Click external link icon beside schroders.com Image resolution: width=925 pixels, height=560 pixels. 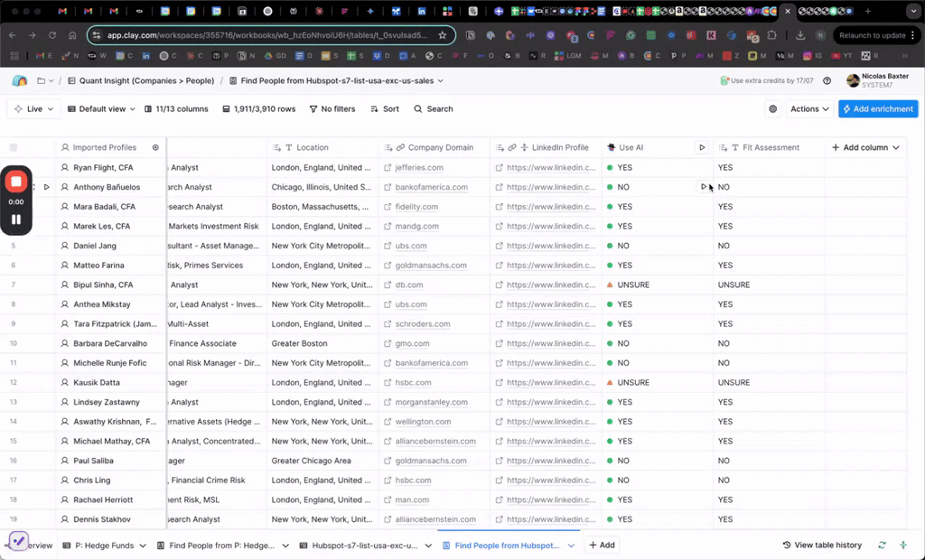pyautogui.click(x=388, y=324)
